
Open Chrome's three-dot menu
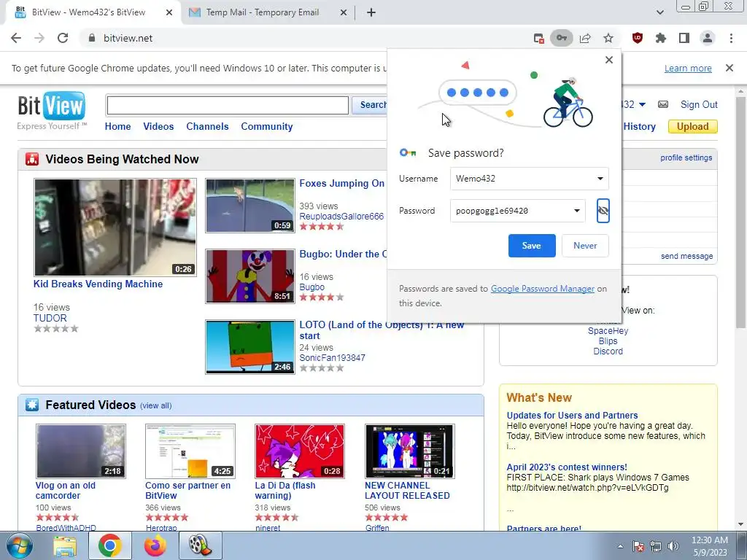(x=731, y=38)
